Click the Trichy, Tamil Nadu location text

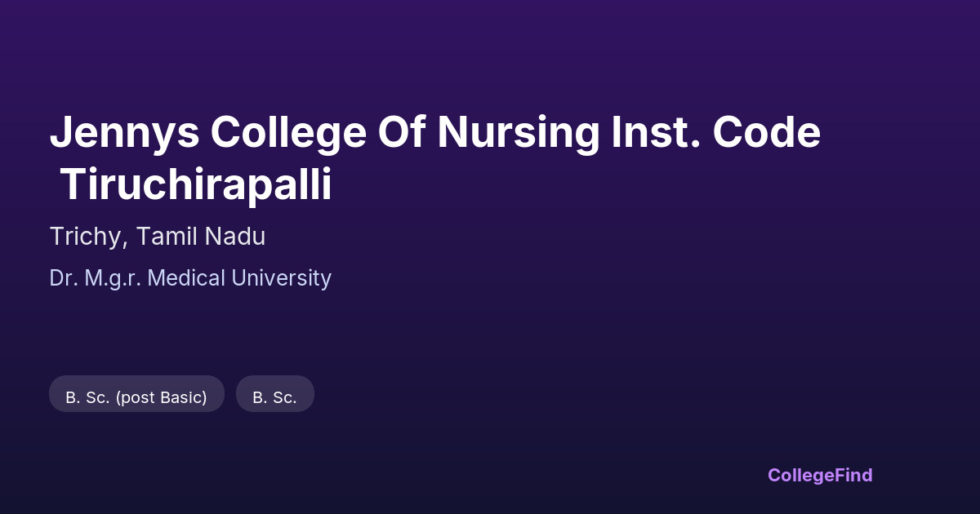(158, 237)
